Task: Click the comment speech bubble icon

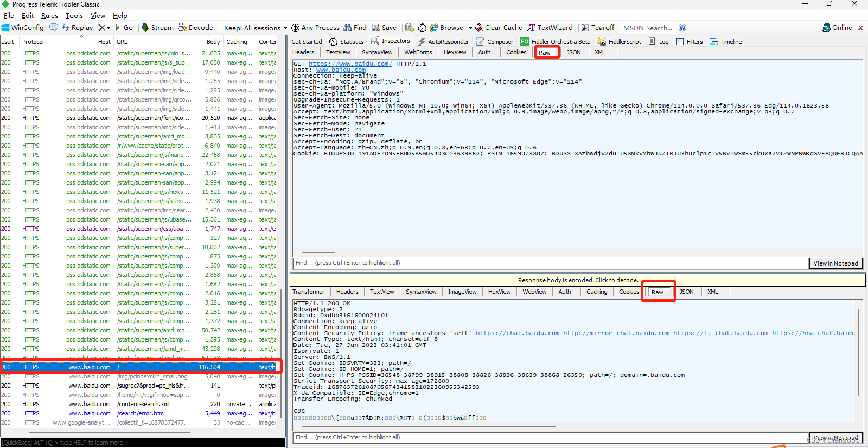Action: (x=54, y=28)
